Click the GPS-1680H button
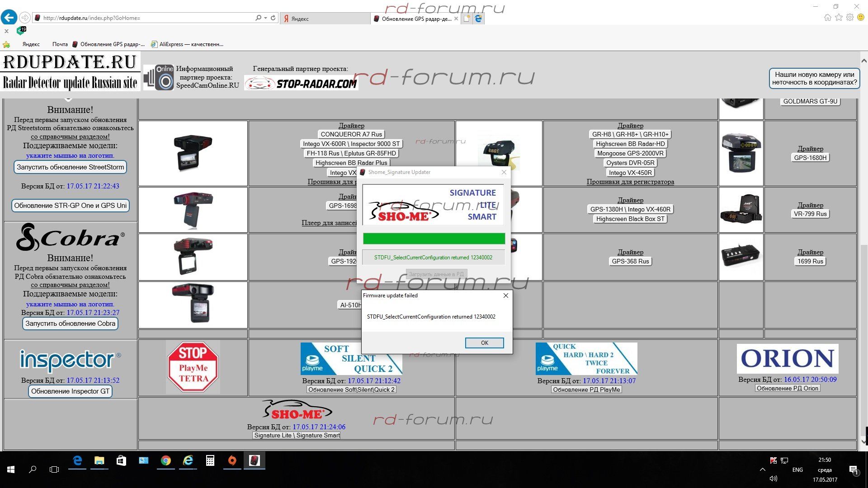 pyautogui.click(x=810, y=158)
